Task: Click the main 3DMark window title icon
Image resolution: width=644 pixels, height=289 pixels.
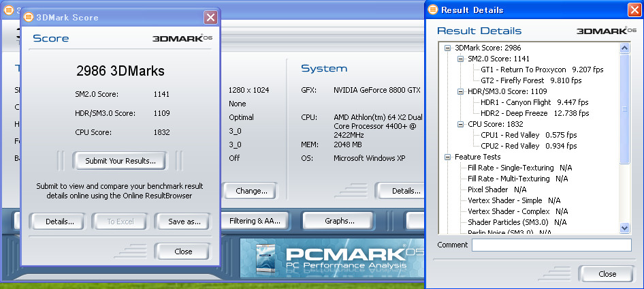Action: tap(9, 11)
